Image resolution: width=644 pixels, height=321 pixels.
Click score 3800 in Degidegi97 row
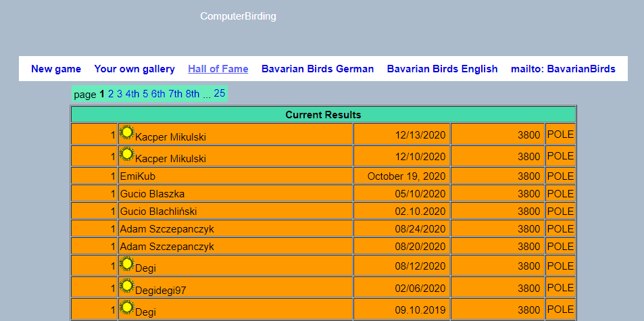tap(529, 288)
